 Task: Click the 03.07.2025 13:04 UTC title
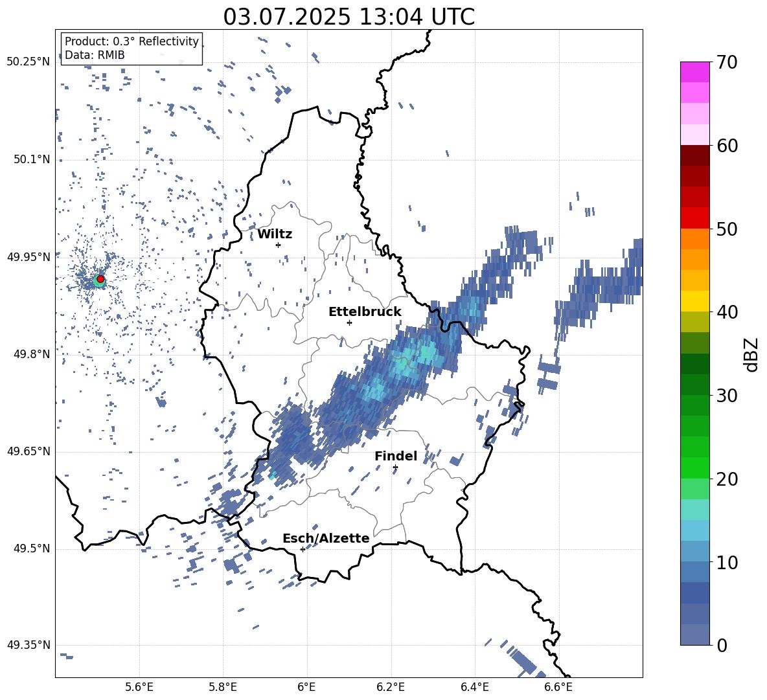(x=349, y=17)
